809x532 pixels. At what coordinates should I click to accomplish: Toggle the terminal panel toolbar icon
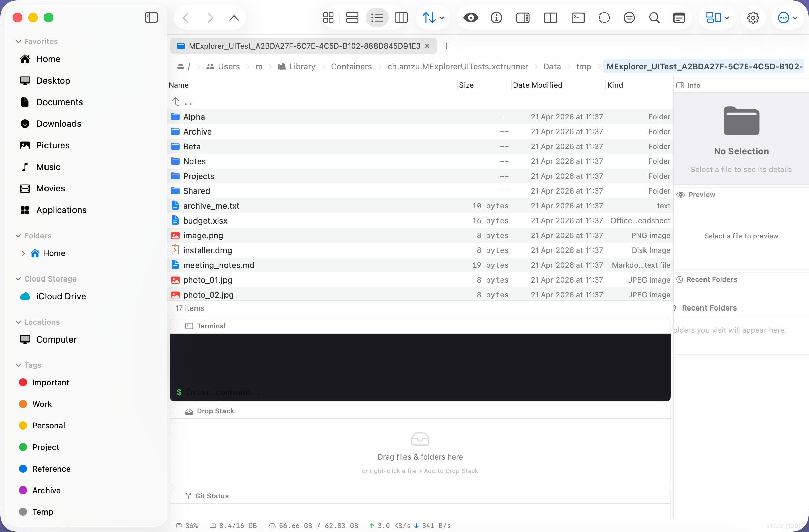click(x=578, y=18)
